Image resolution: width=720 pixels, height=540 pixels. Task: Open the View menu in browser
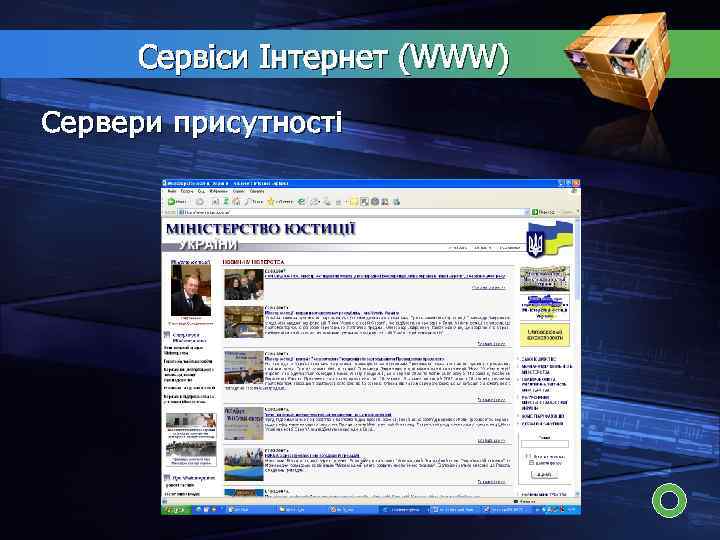tap(201, 191)
